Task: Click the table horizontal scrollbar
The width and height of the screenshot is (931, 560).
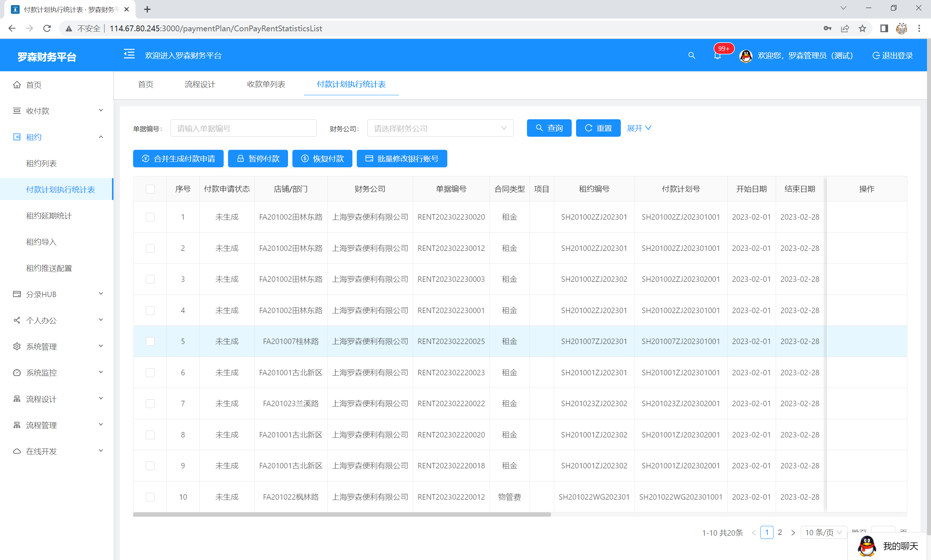Action: click(342, 515)
